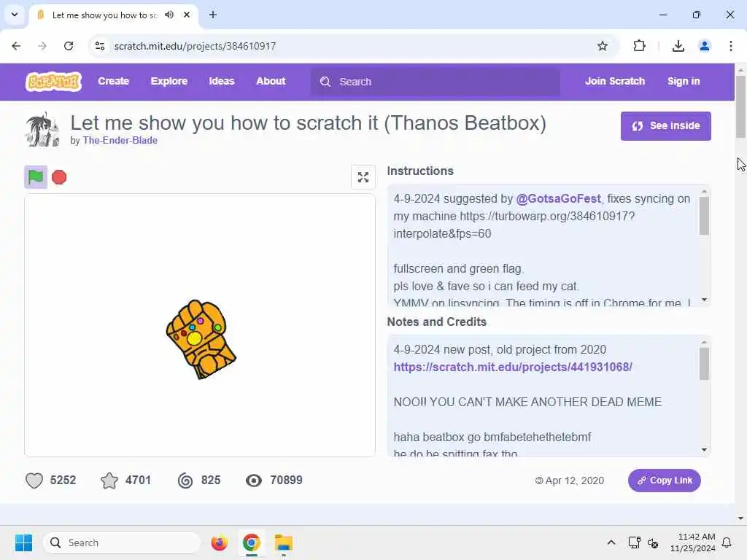The height and width of the screenshot is (560, 747).
Task: Bookmark this page with the star icon
Action: [602, 46]
